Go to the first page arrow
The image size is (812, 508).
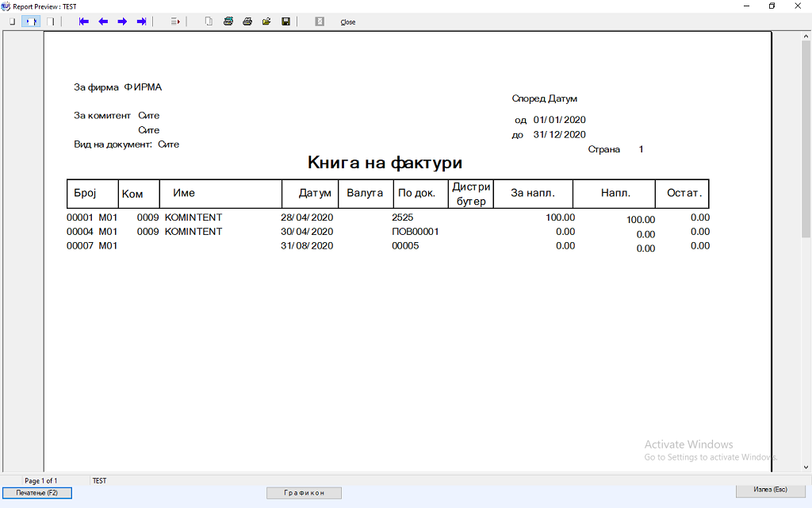(84, 21)
